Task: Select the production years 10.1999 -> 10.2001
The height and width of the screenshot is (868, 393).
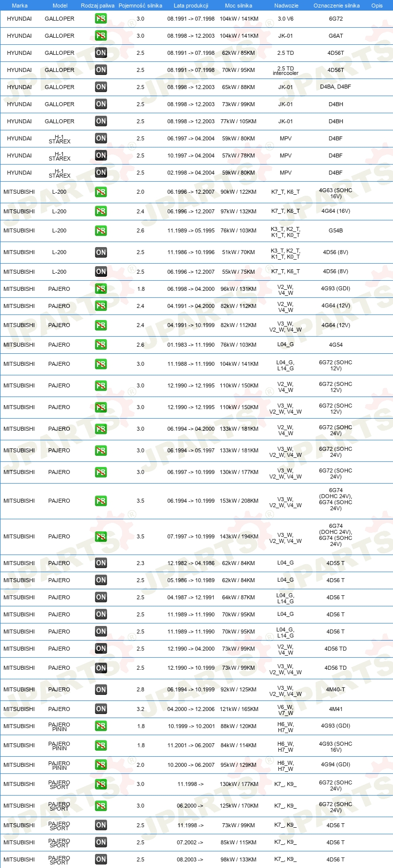Action: 191,726
